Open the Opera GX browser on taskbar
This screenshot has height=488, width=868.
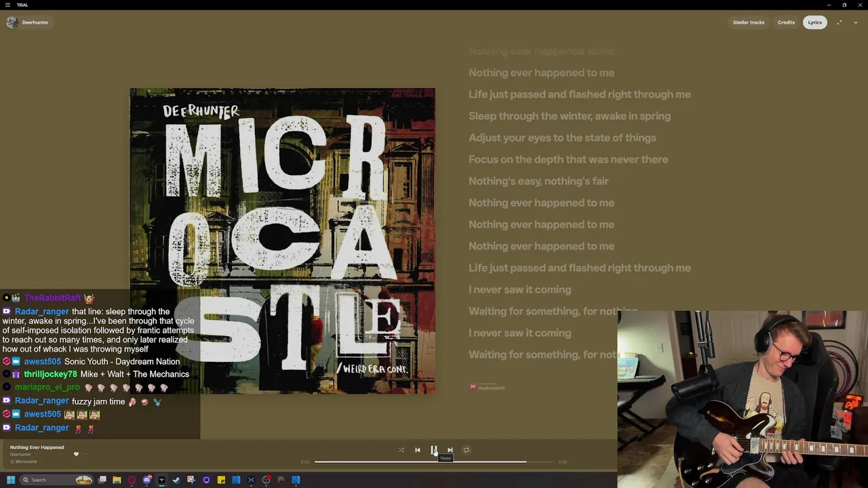(x=132, y=480)
